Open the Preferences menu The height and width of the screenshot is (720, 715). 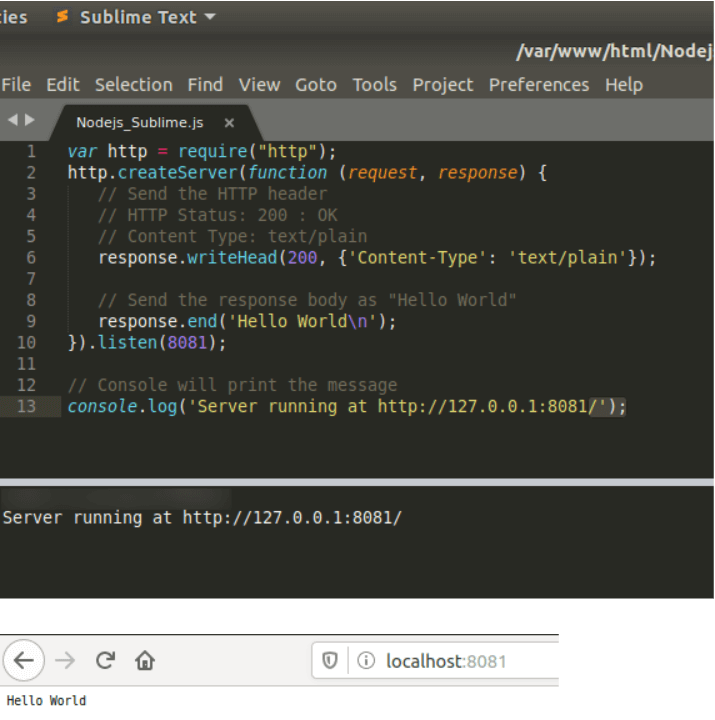[x=539, y=85]
